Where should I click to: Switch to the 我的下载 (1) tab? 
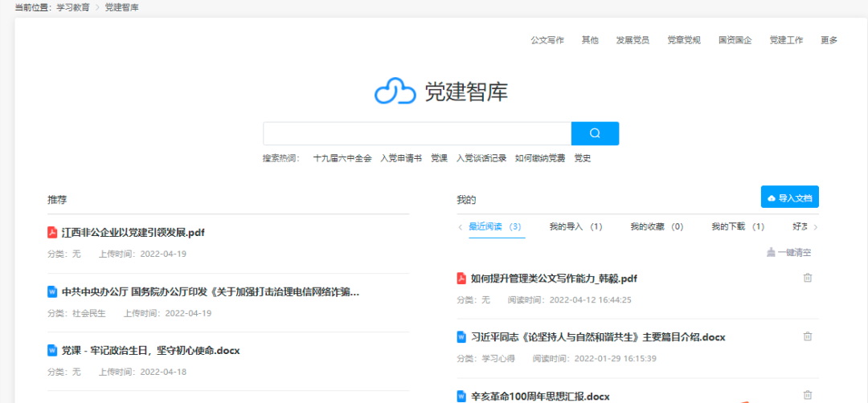tap(738, 226)
